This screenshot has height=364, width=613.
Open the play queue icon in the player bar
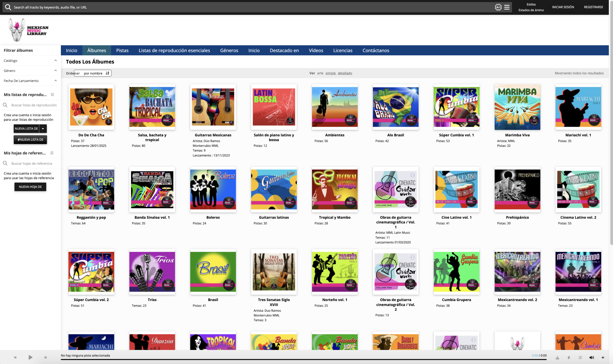click(580, 357)
